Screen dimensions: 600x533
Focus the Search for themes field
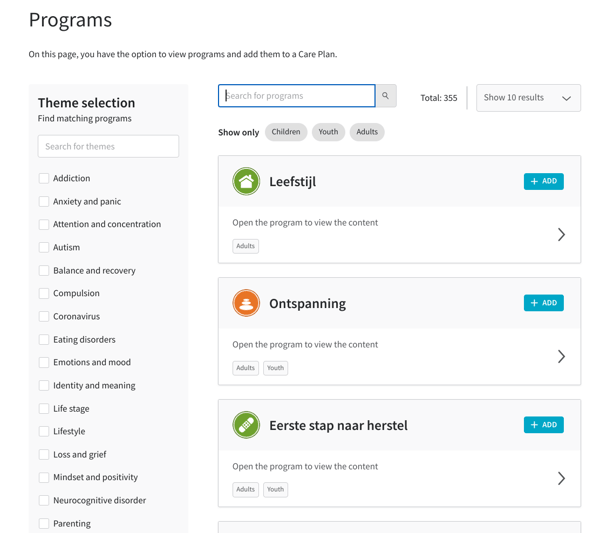click(x=108, y=146)
